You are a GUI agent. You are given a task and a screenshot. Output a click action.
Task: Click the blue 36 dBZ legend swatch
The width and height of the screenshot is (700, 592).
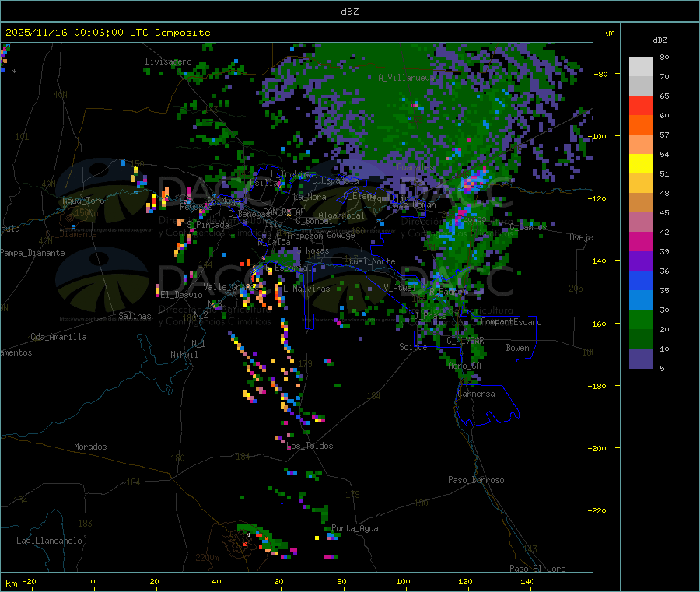[641, 280]
